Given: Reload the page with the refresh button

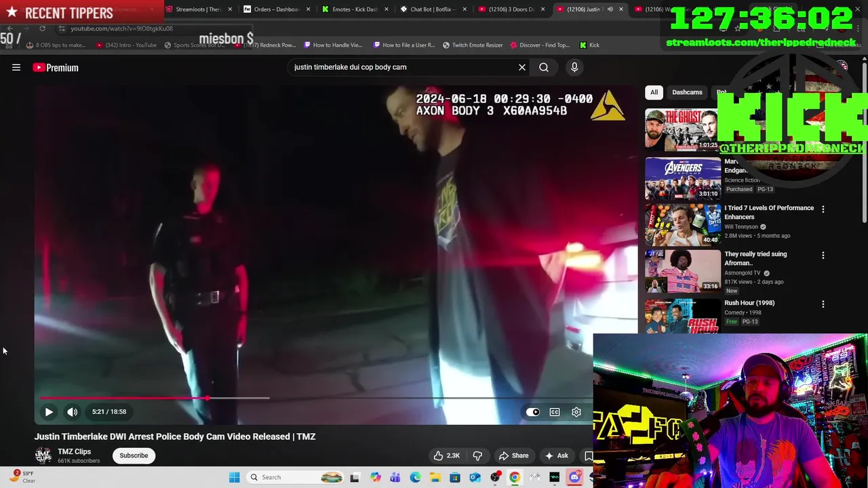Looking at the screenshot, I should click(x=42, y=28).
